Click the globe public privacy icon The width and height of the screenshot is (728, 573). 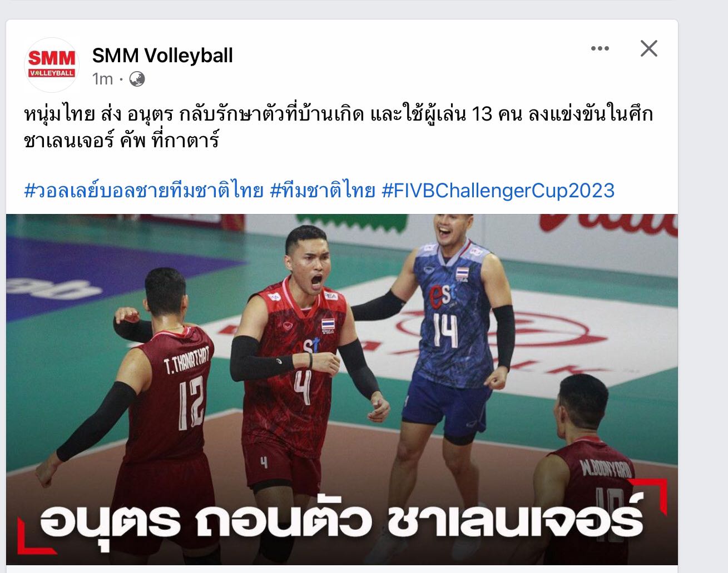click(x=137, y=79)
